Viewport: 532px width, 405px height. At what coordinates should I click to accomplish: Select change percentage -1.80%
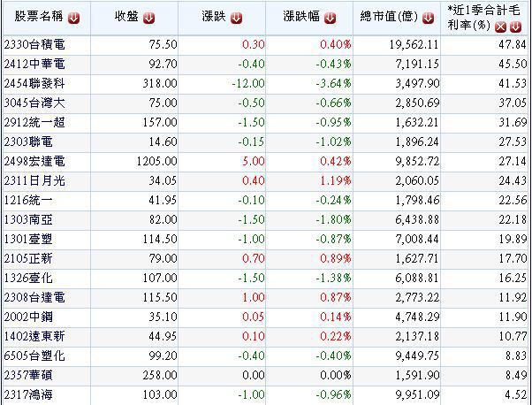click(x=333, y=219)
